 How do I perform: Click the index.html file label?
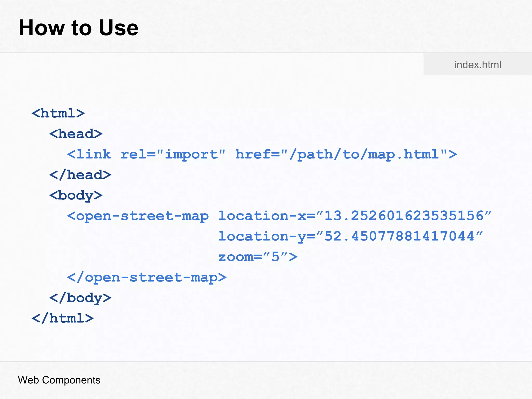tap(477, 64)
